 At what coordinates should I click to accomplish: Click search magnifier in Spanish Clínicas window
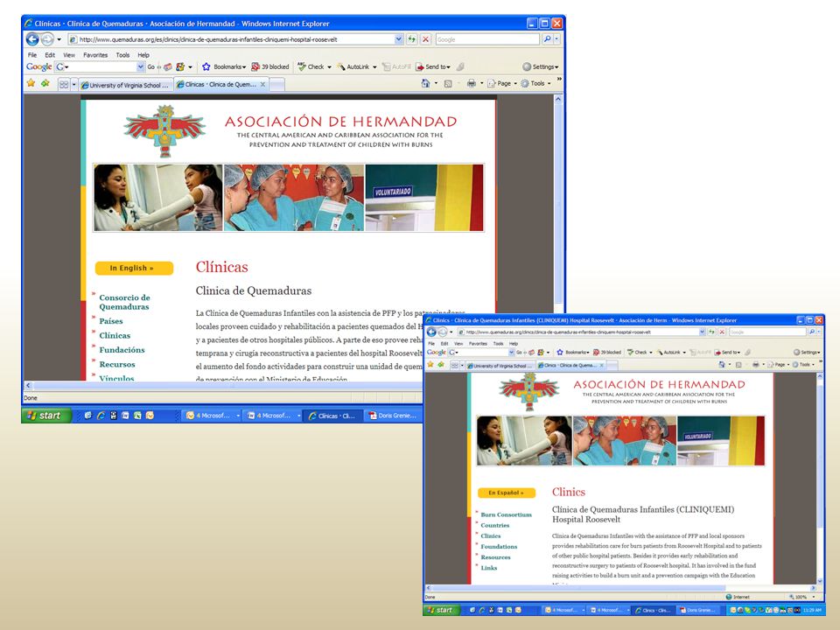[x=547, y=39]
